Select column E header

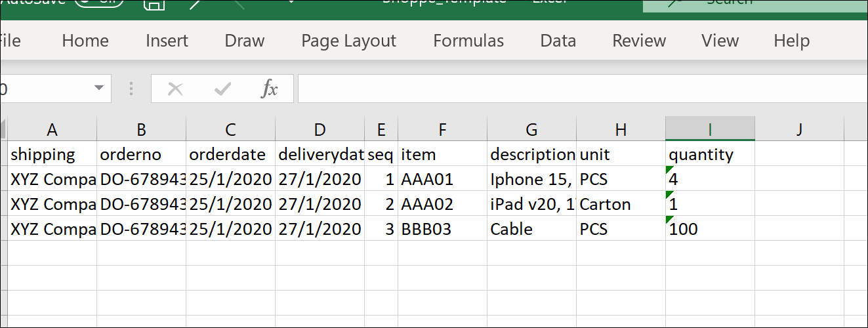click(x=381, y=130)
